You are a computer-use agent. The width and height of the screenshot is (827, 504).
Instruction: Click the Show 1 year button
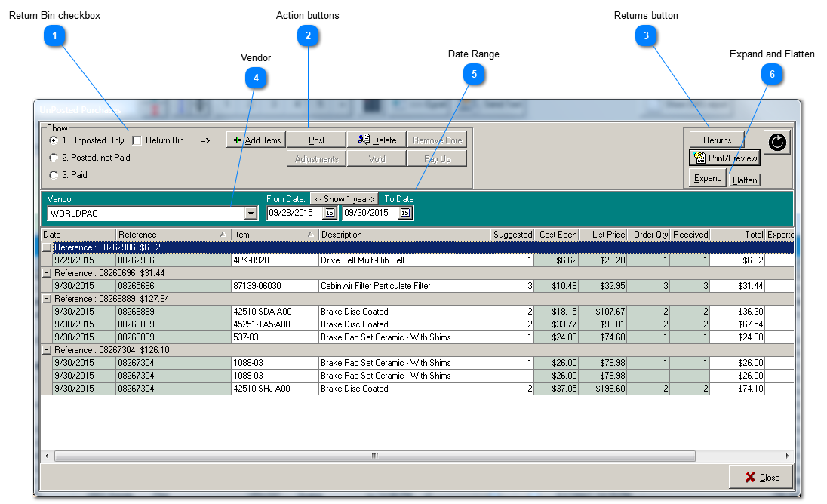[344, 199]
